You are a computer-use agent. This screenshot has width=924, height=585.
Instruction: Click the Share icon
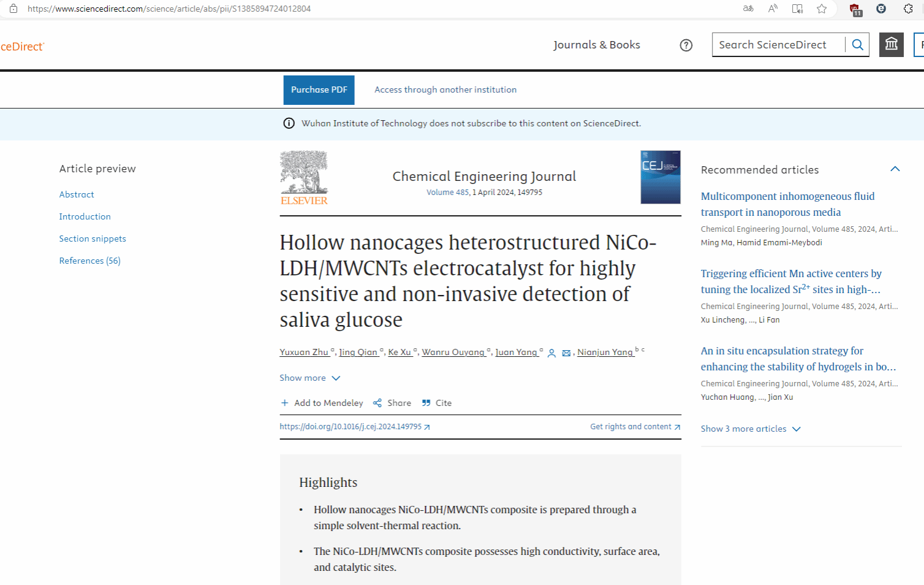[x=377, y=403]
